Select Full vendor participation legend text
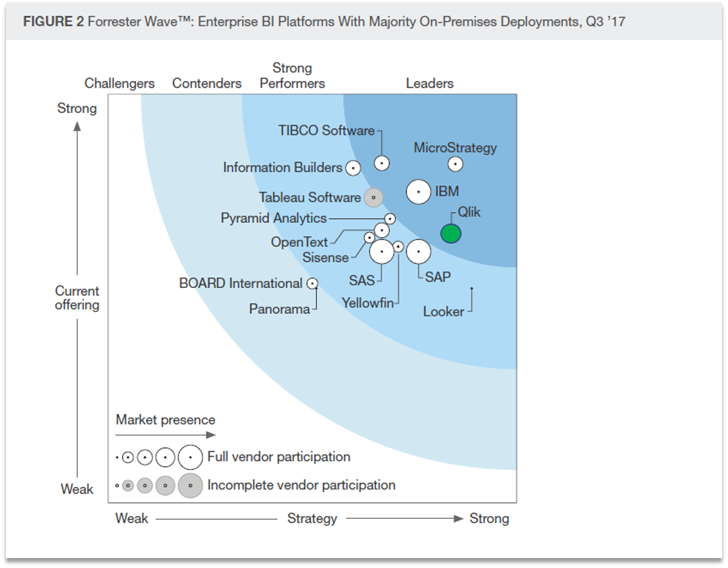The width and height of the screenshot is (728, 568). (x=278, y=457)
